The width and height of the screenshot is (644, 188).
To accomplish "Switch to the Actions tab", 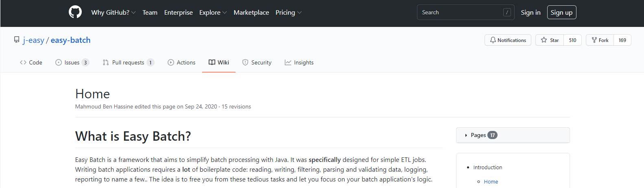I will [181, 62].
